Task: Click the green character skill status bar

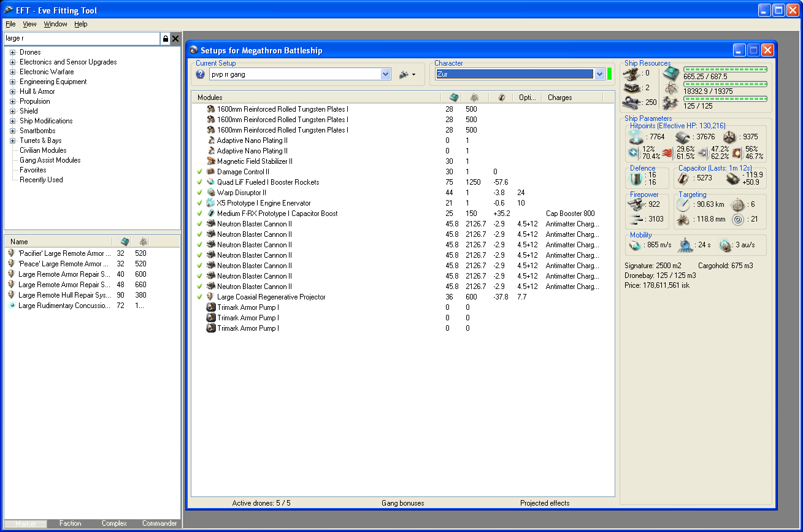Action: pos(610,74)
